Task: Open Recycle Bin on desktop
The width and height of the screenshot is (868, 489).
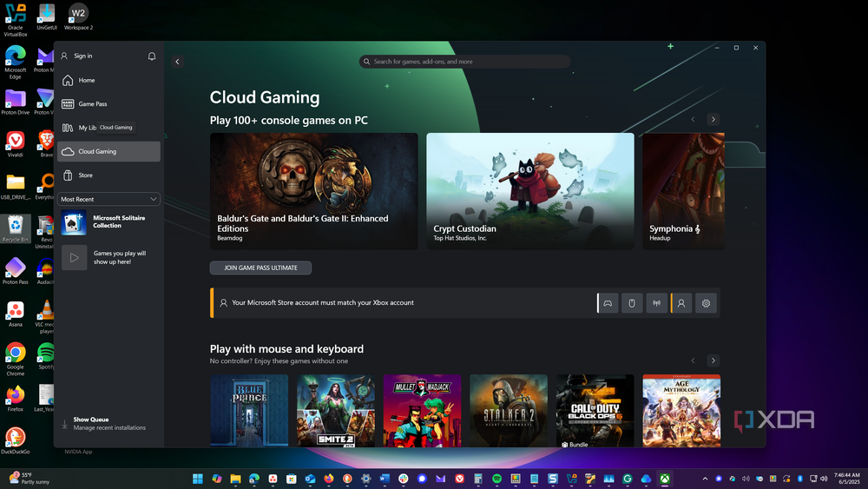Action: (16, 228)
